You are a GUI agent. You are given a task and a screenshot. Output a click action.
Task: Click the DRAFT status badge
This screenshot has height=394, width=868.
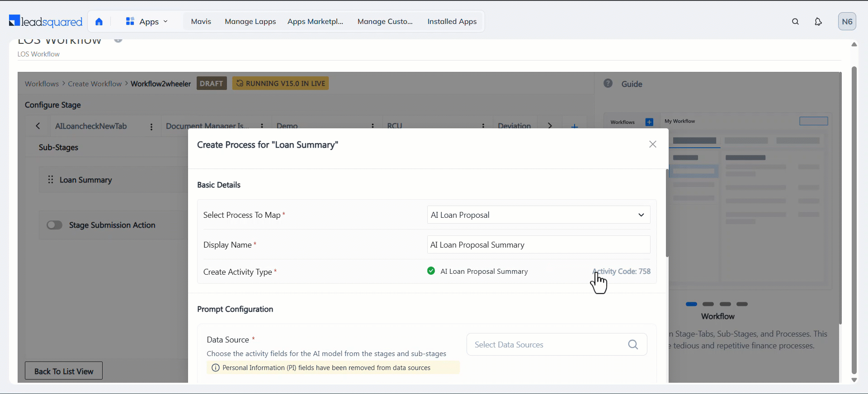tap(212, 83)
